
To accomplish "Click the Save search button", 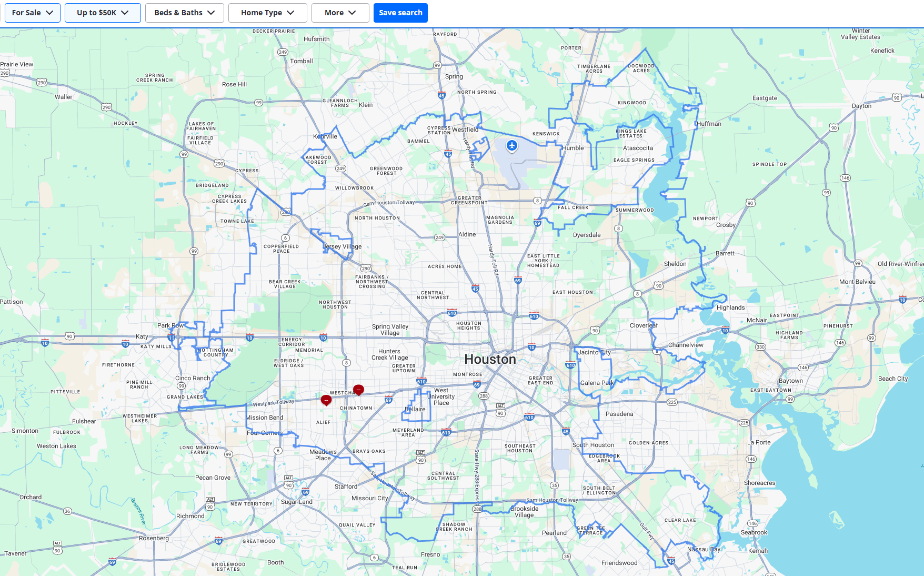I will coord(400,13).
